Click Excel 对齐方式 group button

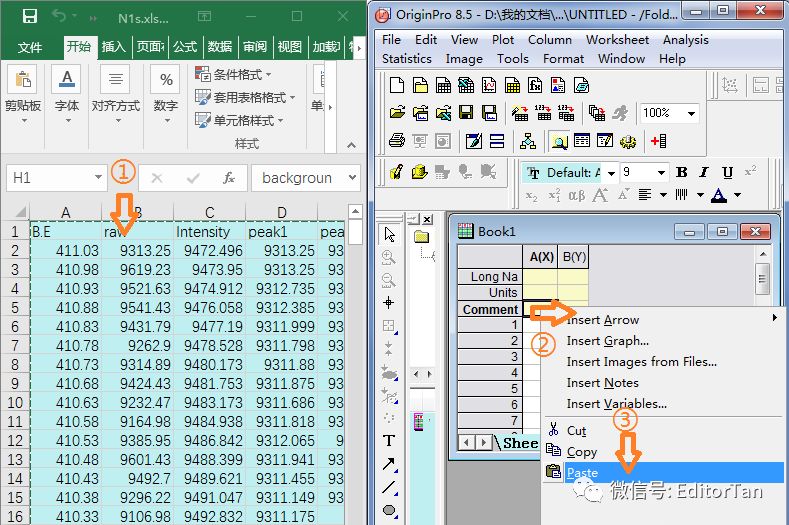pyautogui.click(x=116, y=96)
